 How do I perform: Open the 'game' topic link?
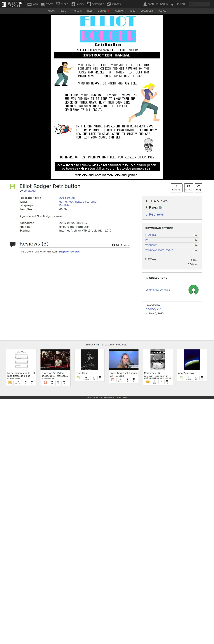click(x=63, y=202)
